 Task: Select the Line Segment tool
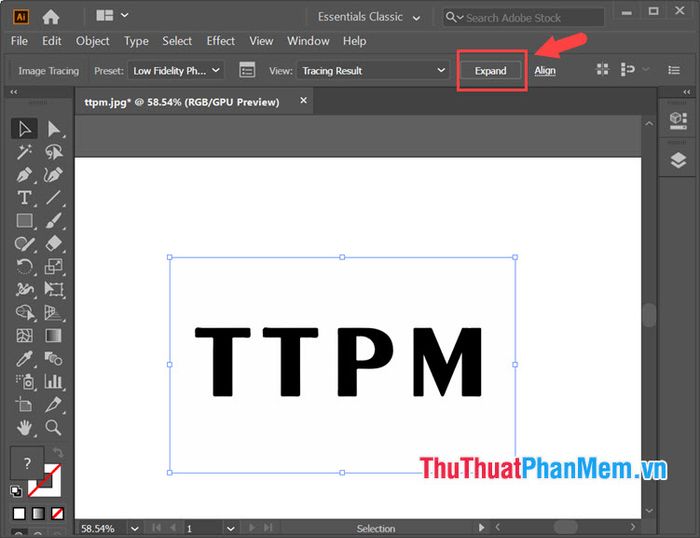coord(54,197)
